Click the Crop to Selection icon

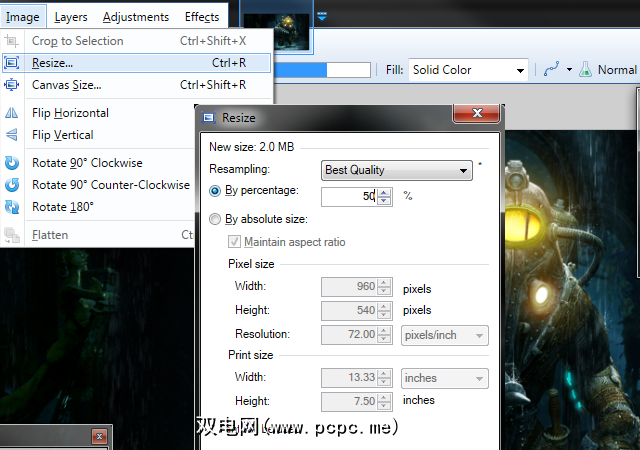tap(11, 41)
